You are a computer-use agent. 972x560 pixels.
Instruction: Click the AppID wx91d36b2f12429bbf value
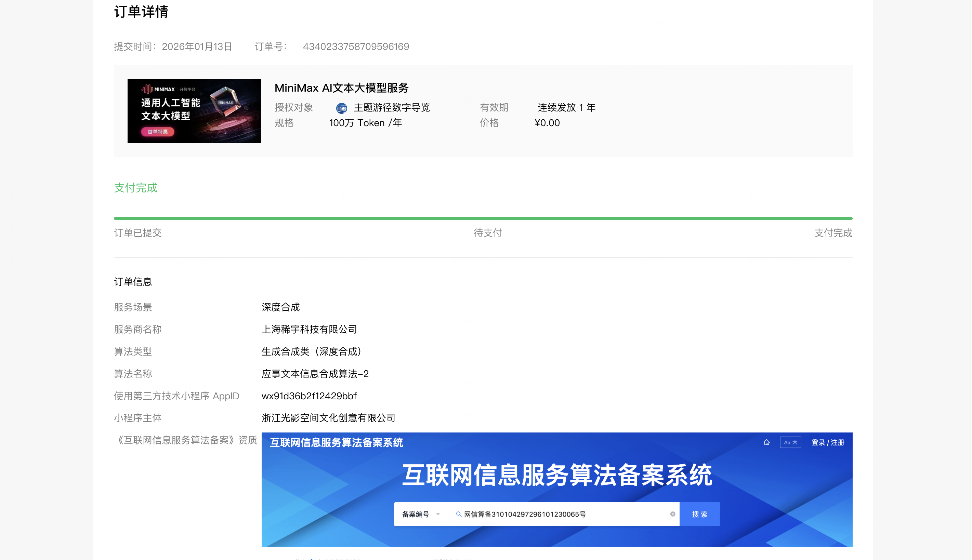309,396
